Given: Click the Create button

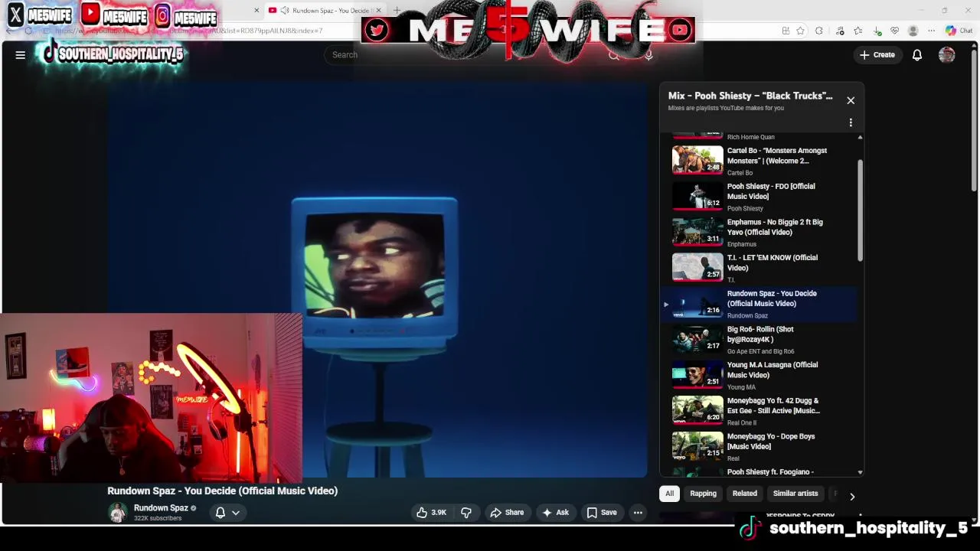Looking at the screenshot, I should coord(877,55).
